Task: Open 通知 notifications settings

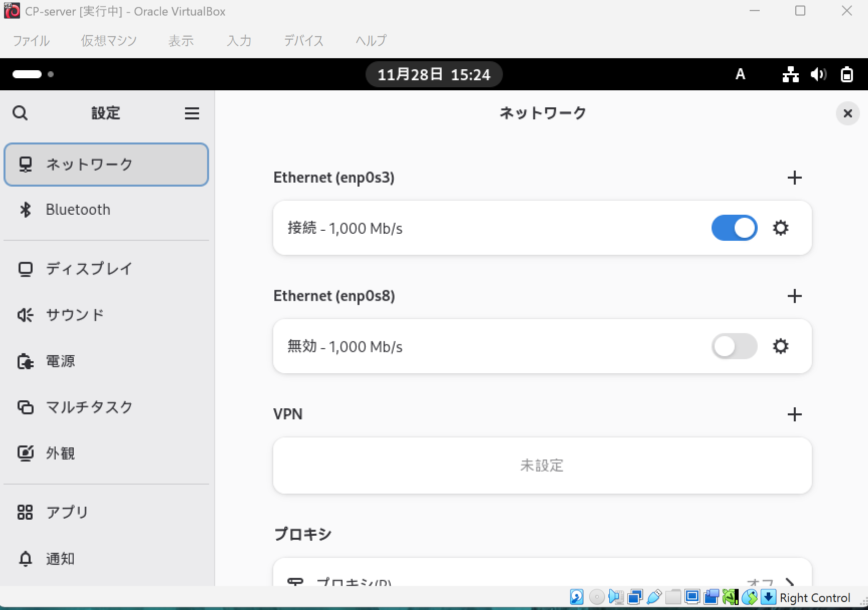Action: click(106, 558)
